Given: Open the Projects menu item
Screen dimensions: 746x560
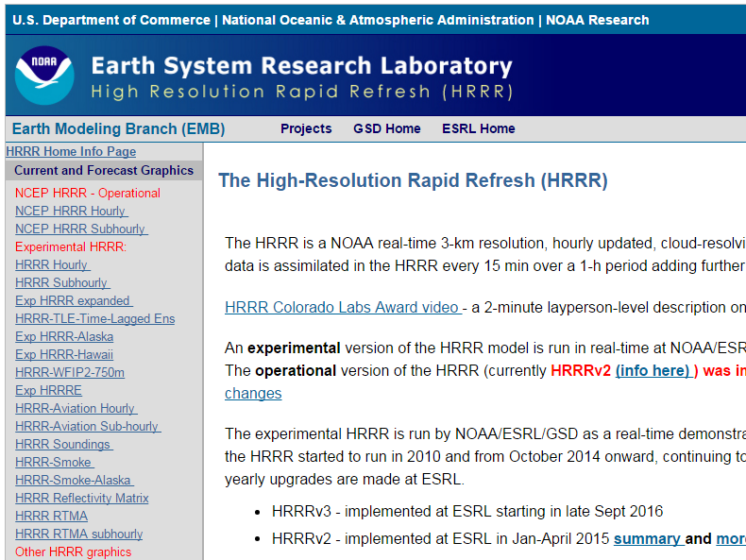Looking at the screenshot, I should 306,128.
